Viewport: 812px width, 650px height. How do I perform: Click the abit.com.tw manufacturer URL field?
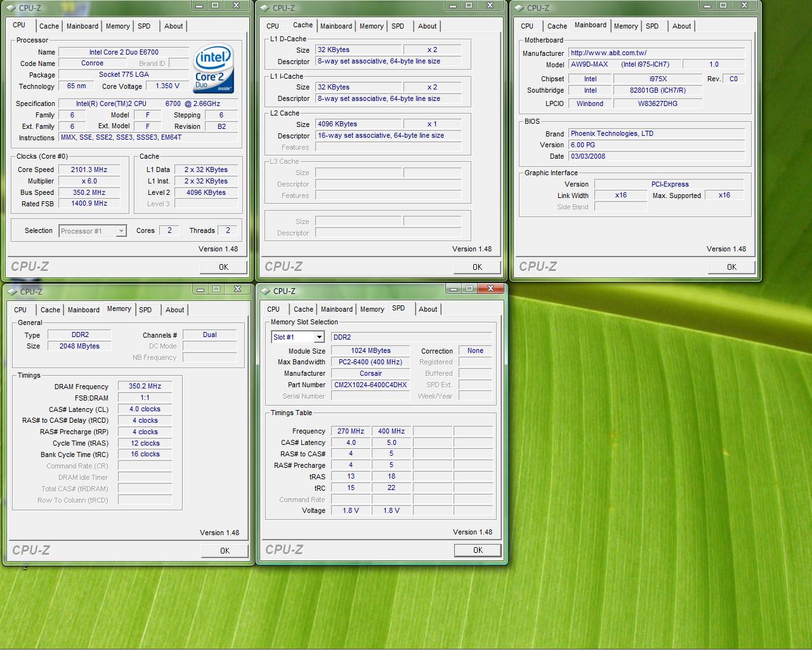pyautogui.click(x=657, y=53)
